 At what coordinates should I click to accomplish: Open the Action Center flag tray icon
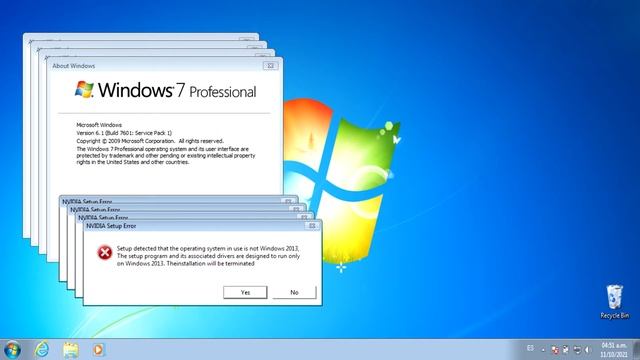point(555,349)
